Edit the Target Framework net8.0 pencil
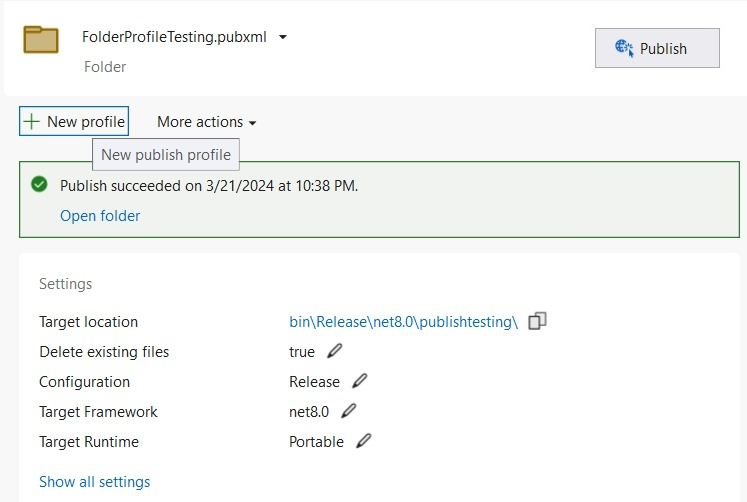 click(x=349, y=411)
